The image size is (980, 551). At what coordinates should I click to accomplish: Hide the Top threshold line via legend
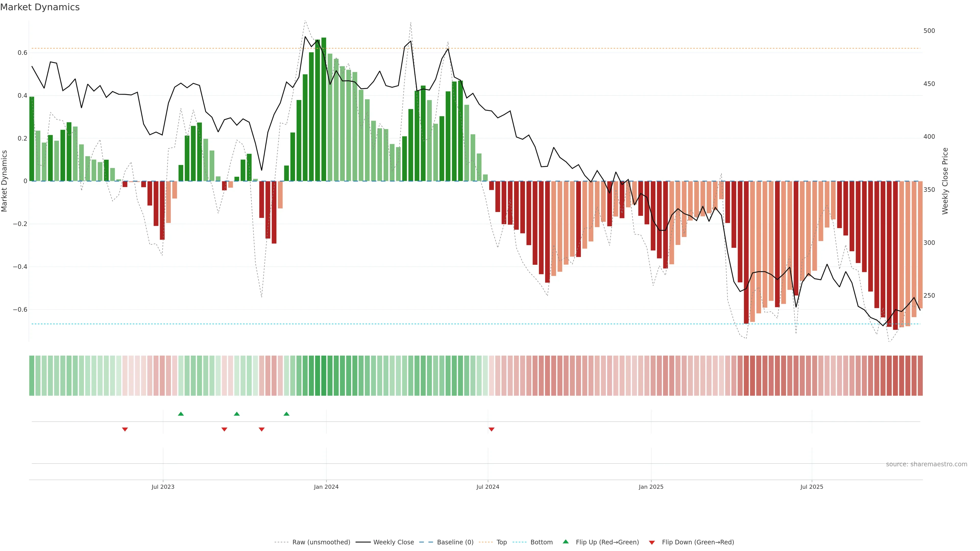click(501, 542)
